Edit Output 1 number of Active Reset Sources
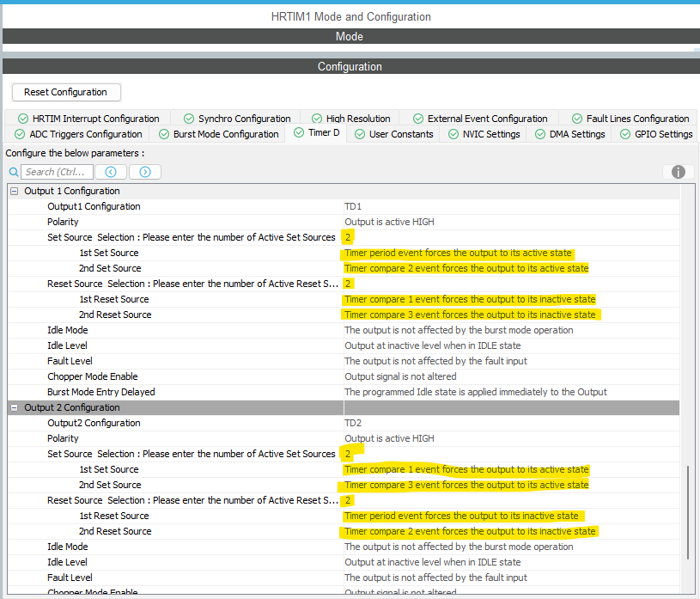700x599 pixels. pyautogui.click(x=512, y=284)
